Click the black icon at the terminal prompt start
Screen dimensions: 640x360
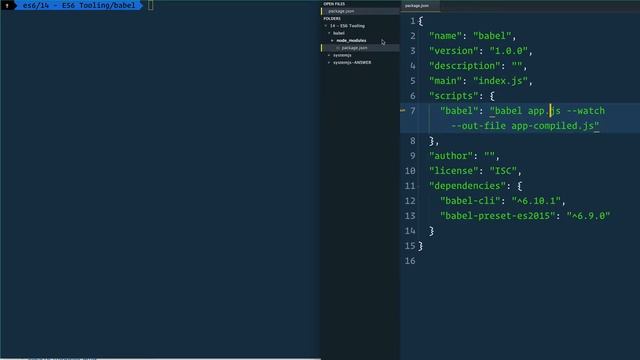coord(7,5)
